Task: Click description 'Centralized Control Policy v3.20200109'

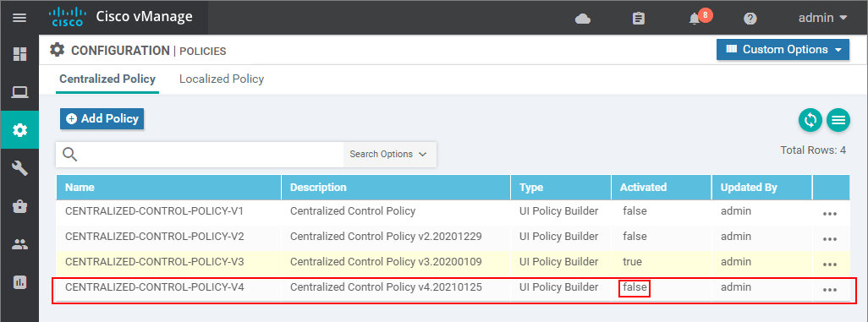Action: coord(386,262)
